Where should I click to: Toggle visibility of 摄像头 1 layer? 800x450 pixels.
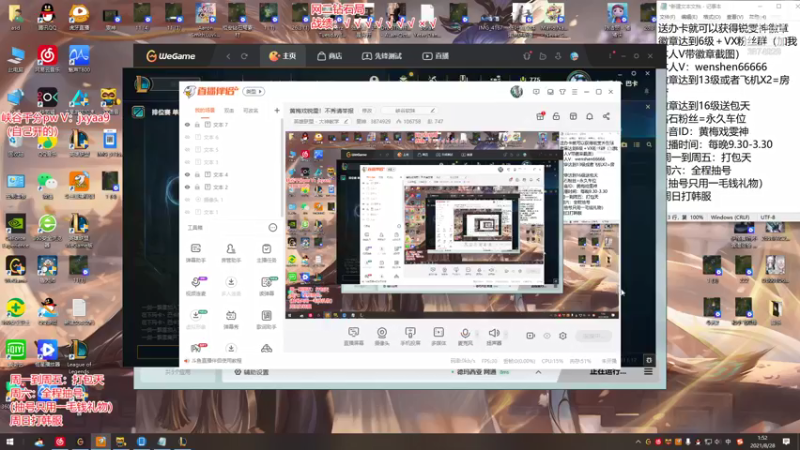tap(187, 199)
